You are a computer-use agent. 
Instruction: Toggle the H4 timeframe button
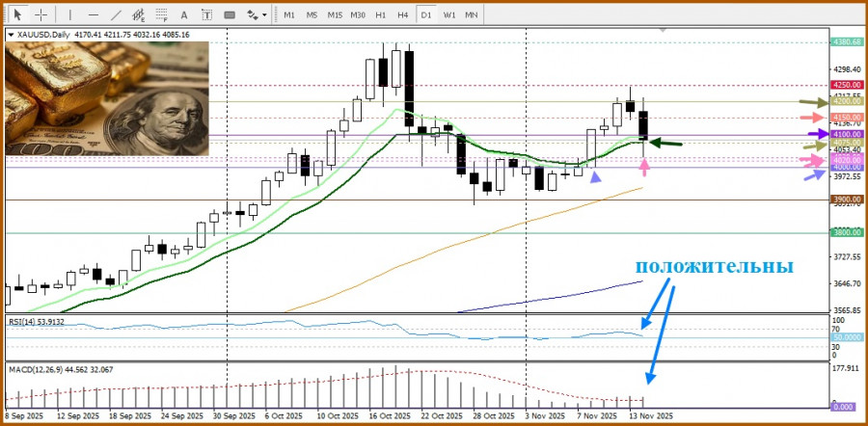point(403,14)
